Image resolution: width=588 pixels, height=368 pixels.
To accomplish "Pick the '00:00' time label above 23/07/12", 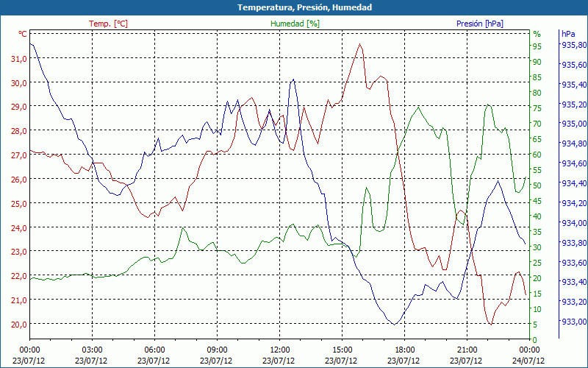I will pyautogui.click(x=29, y=350).
